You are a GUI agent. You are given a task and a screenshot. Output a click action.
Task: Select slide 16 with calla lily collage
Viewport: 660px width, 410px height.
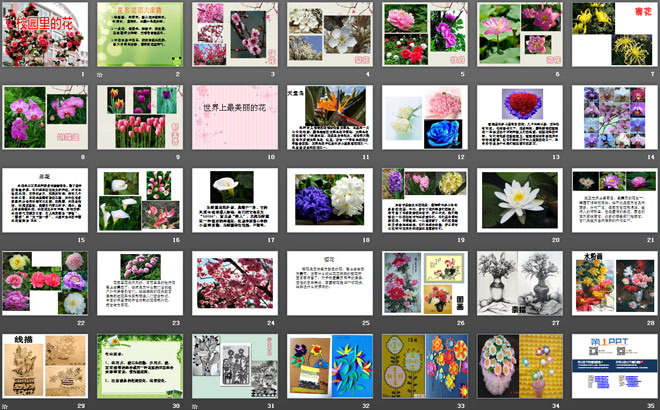pyautogui.click(x=140, y=200)
